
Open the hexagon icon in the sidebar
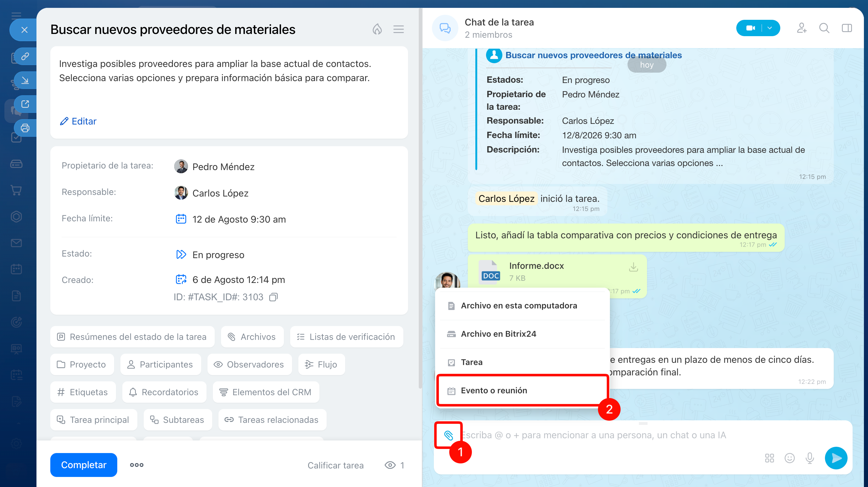pyautogui.click(x=16, y=216)
